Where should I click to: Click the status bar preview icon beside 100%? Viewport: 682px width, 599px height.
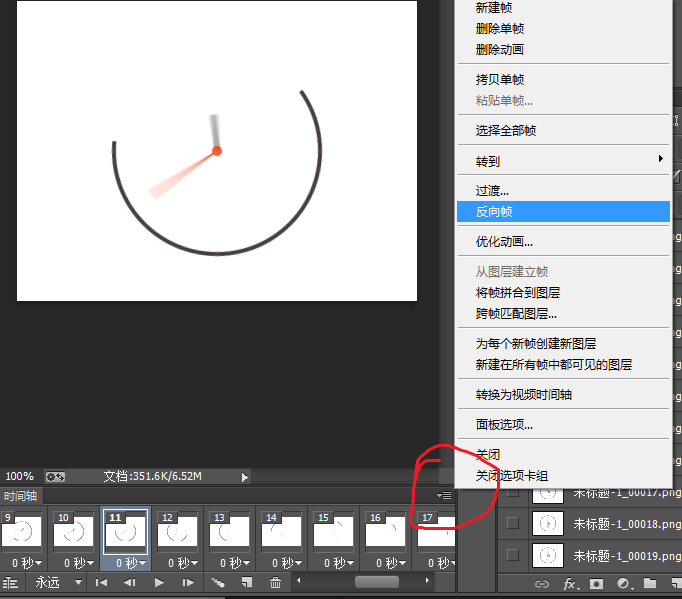coord(55,477)
